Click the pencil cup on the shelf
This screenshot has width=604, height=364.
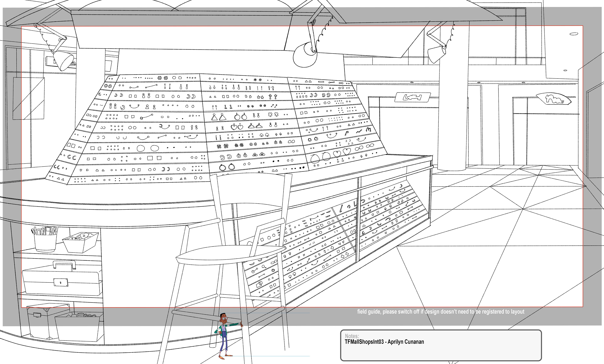[45, 242]
